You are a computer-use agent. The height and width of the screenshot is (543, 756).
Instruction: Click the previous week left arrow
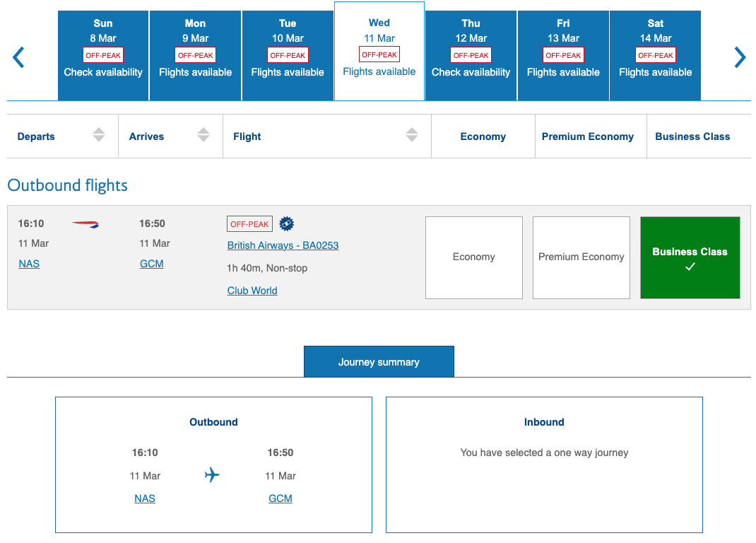pos(19,57)
